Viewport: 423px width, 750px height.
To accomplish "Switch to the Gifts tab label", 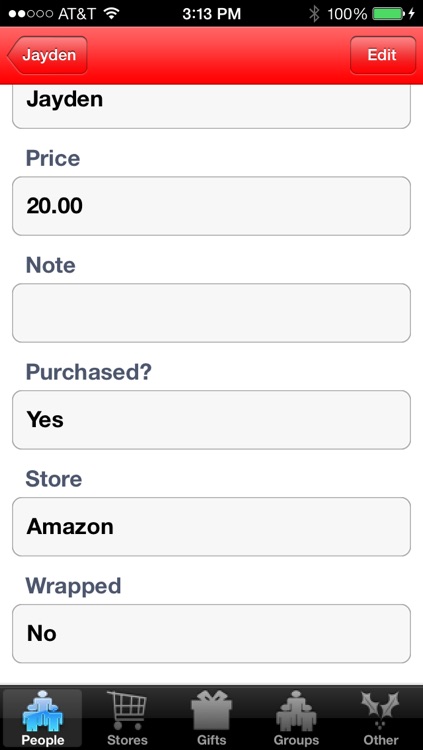I will (211, 740).
